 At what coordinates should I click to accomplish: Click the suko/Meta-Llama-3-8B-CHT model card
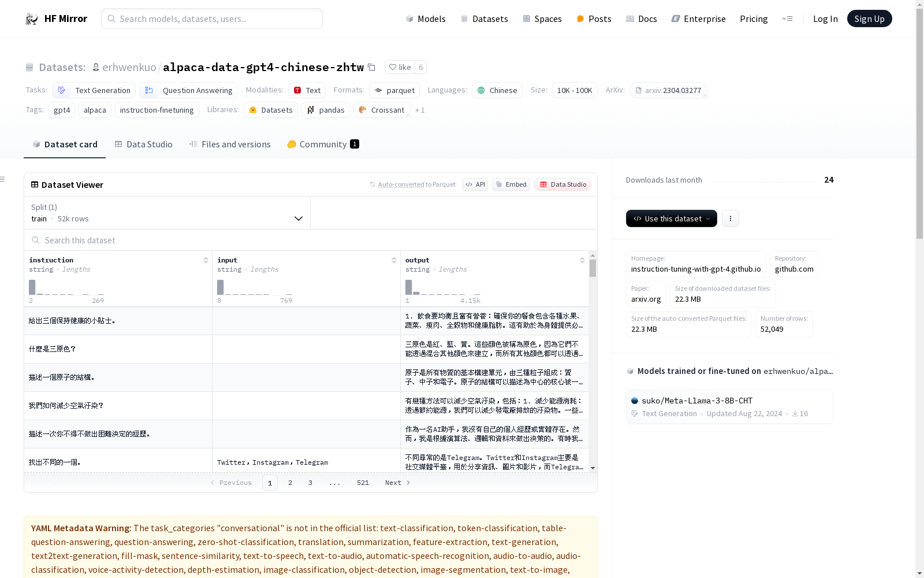[729, 407]
